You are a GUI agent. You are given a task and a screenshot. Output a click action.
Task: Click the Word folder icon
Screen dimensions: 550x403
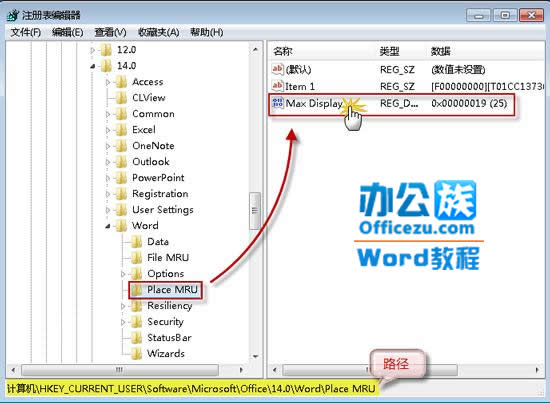[x=121, y=226]
